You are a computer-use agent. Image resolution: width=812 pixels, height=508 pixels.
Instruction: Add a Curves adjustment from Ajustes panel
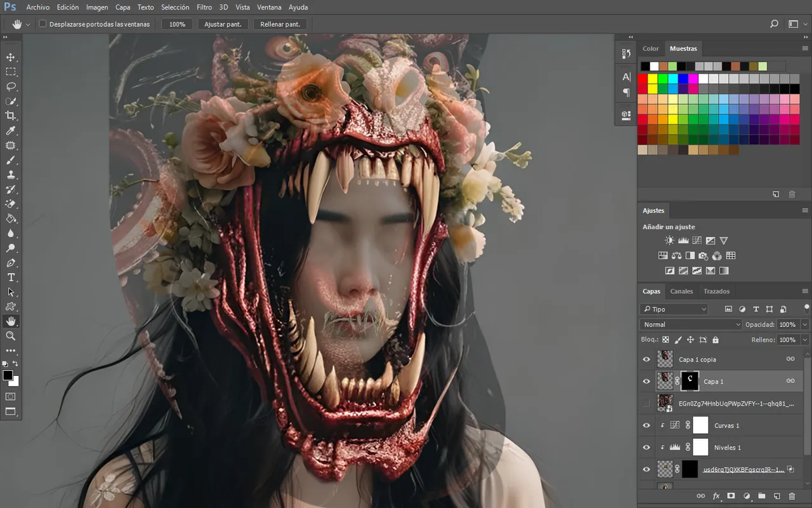coord(697,241)
